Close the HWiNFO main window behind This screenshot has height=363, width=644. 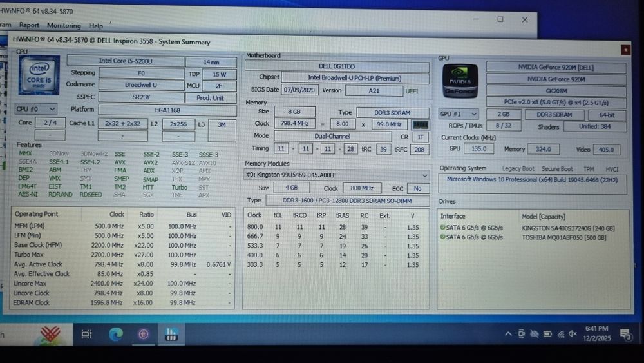[x=524, y=20]
